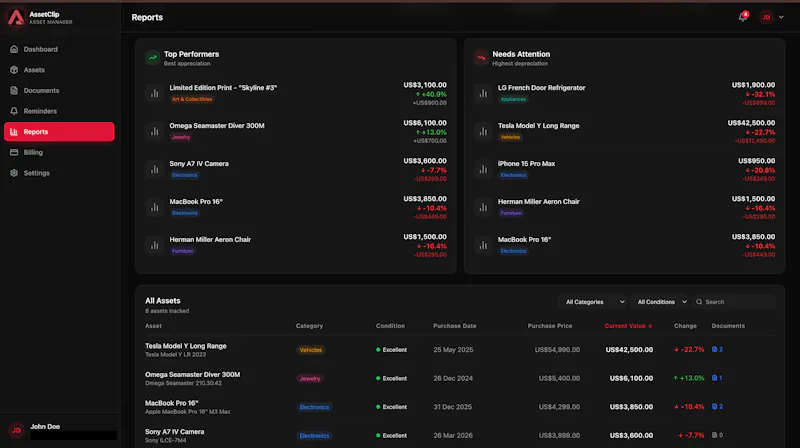Click the Documents column header
The width and height of the screenshot is (800, 448).
point(728,326)
